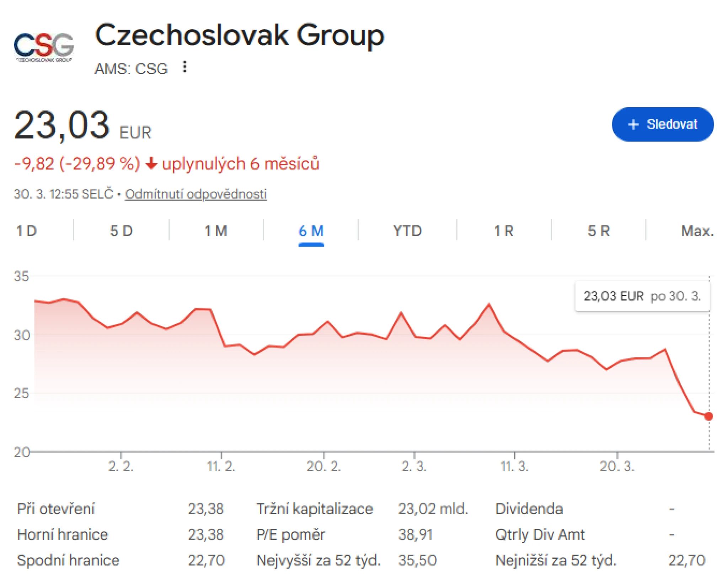
Task: Click the 23,03 EUR tooltip on the chart
Action: click(643, 295)
